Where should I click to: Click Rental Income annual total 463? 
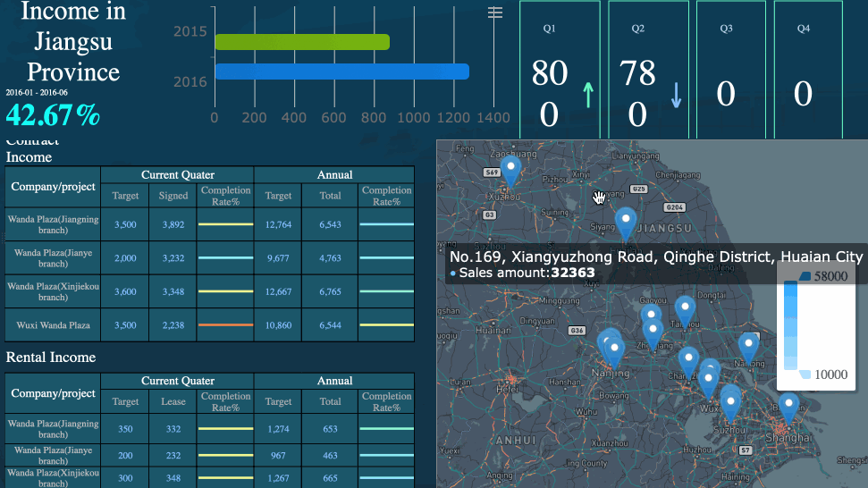click(x=330, y=455)
